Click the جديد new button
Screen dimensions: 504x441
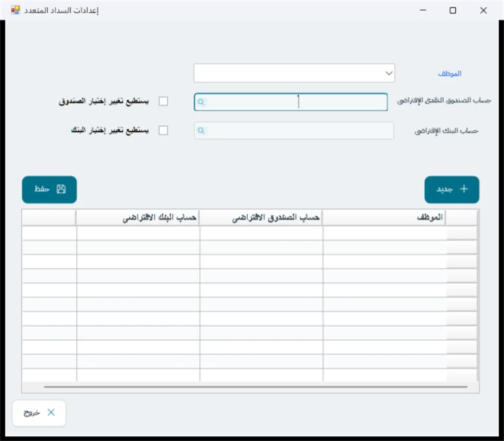coord(451,190)
